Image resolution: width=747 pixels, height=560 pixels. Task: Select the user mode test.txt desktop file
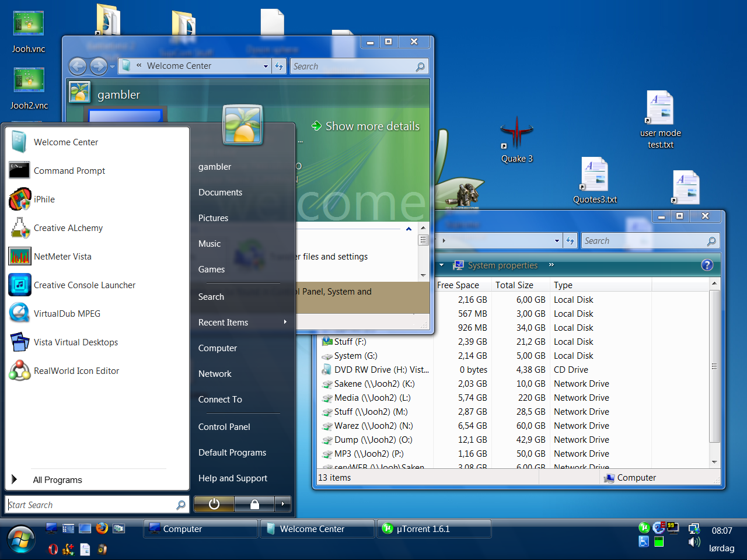661,120
